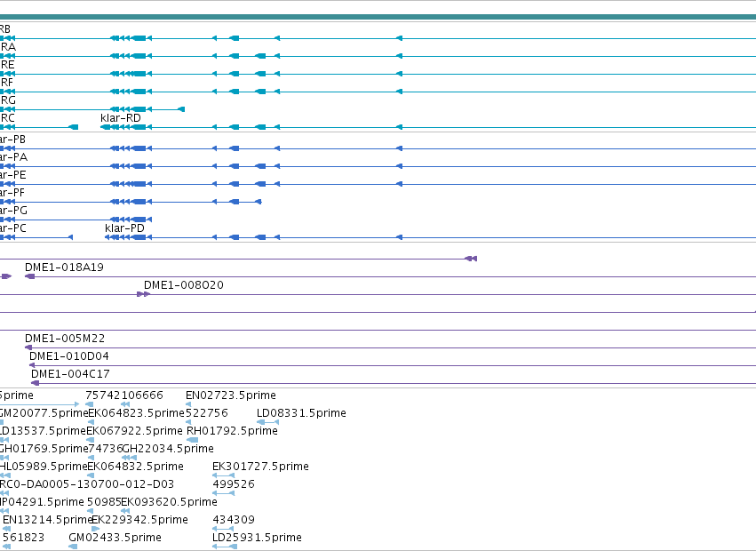756x551 pixels.
Task: Click the 75742 feature label
Action: click(103, 395)
